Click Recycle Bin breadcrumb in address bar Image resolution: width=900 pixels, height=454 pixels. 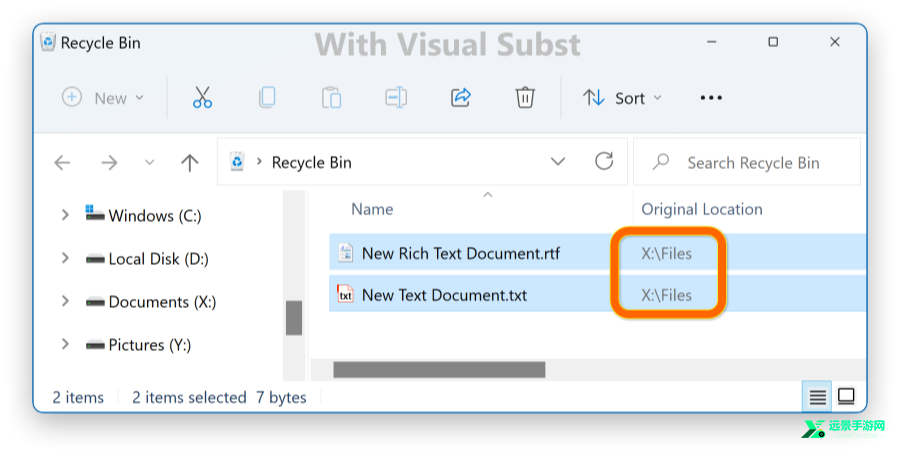pos(311,162)
